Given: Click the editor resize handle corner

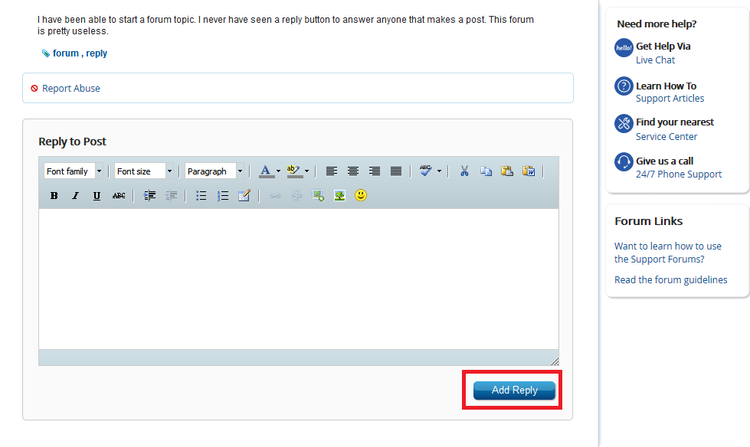Looking at the screenshot, I should click(x=554, y=361).
